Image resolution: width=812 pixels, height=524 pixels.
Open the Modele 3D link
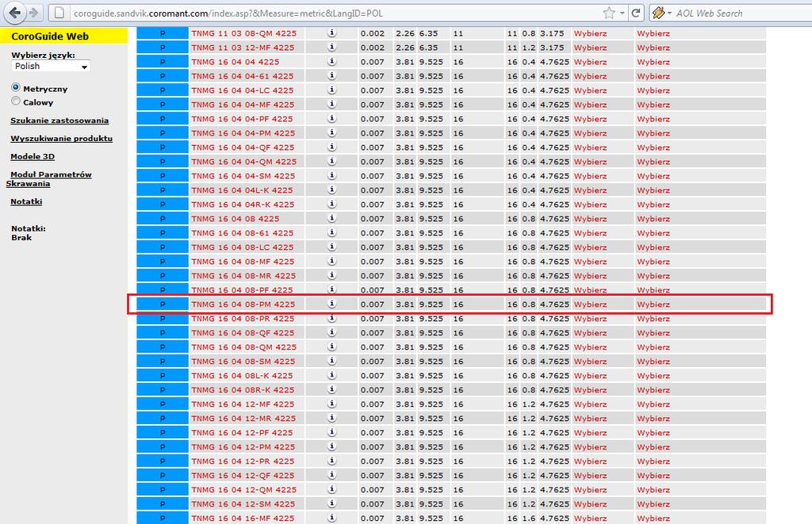[x=33, y=157]
